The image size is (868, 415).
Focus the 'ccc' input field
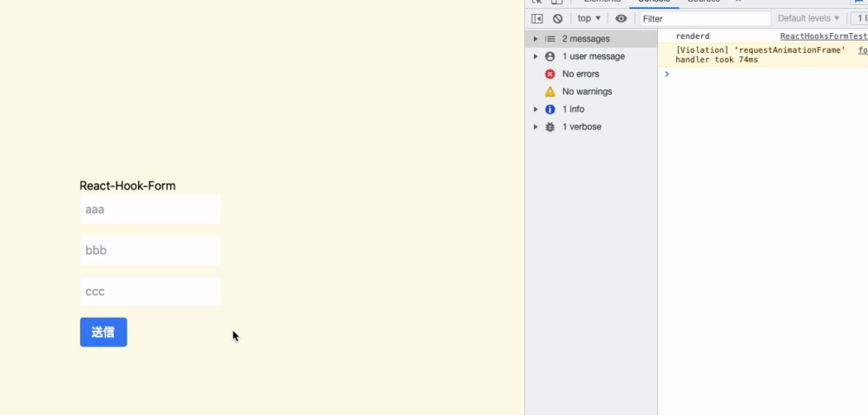point(150,291)
